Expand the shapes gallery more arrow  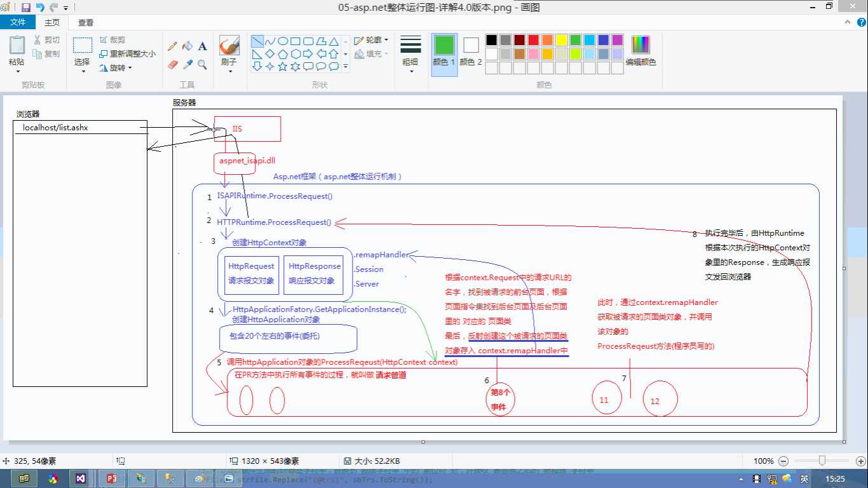click(346, 66)
